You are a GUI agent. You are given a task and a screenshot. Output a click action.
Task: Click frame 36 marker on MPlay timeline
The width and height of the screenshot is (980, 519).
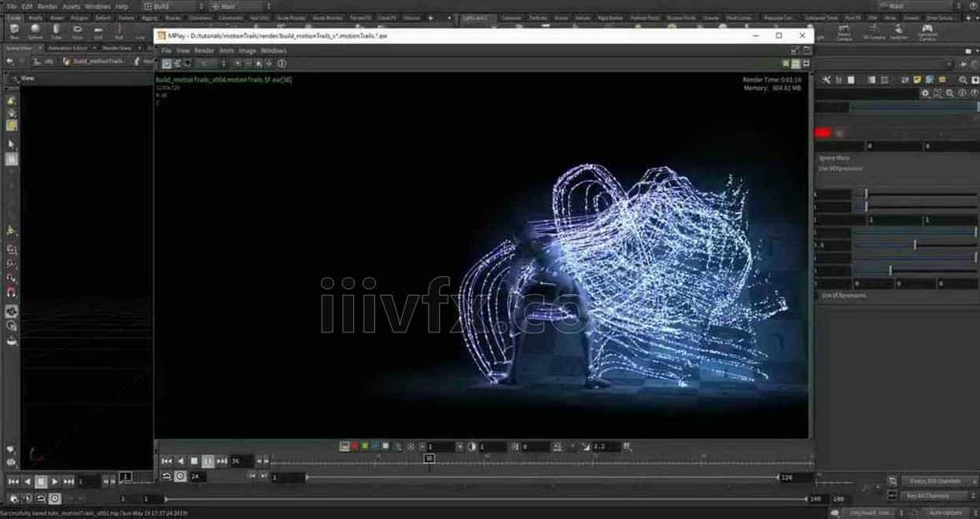click(429, 458)
